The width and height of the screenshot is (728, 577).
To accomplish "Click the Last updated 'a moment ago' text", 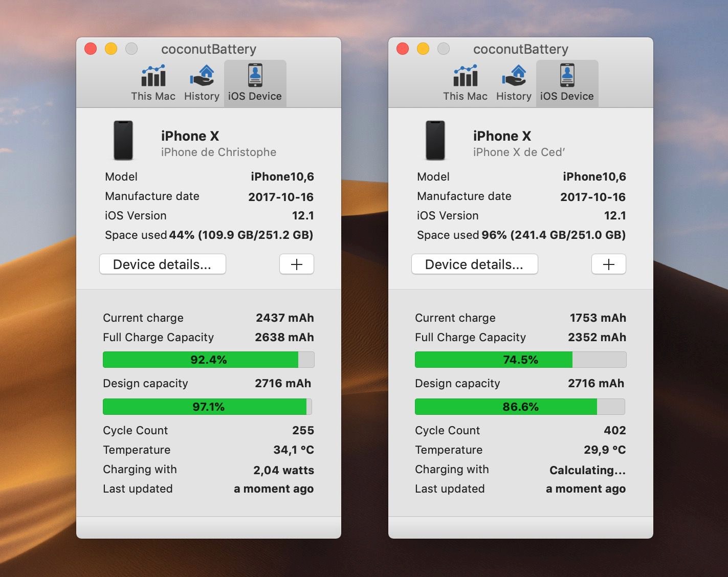I will pos(274,489).
